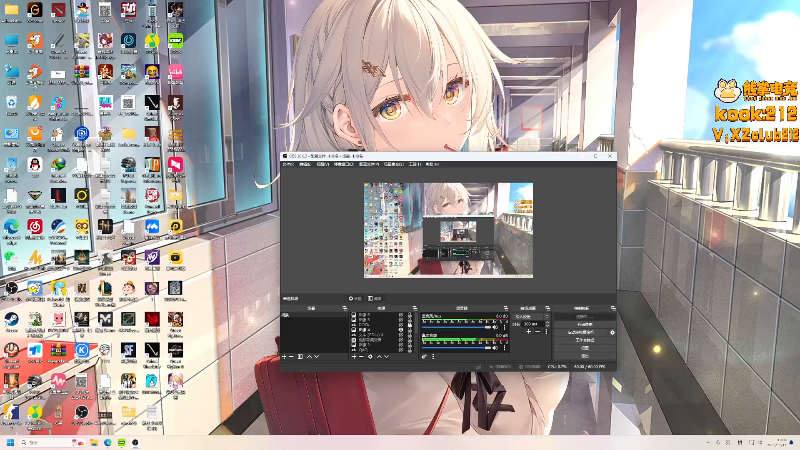The width and height of the screenshot is (800, 450).
Task: Select the Recycle Bin desktop icon
Action: (x=11, y=106)
